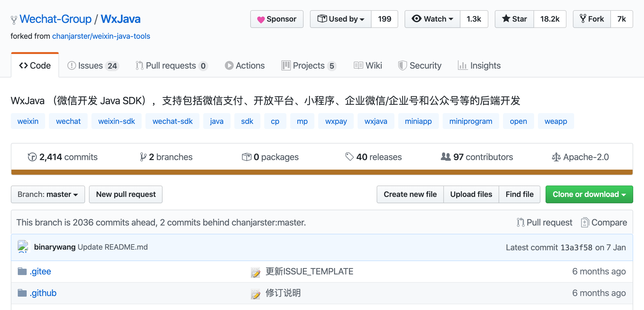Viewport: 644px width, 310px height.
Task: Open the 199 dependents count
Action: (385, 19)
